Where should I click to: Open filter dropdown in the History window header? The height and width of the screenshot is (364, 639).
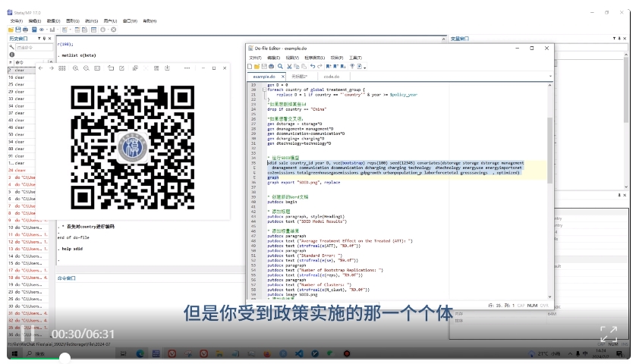point(39,38)
